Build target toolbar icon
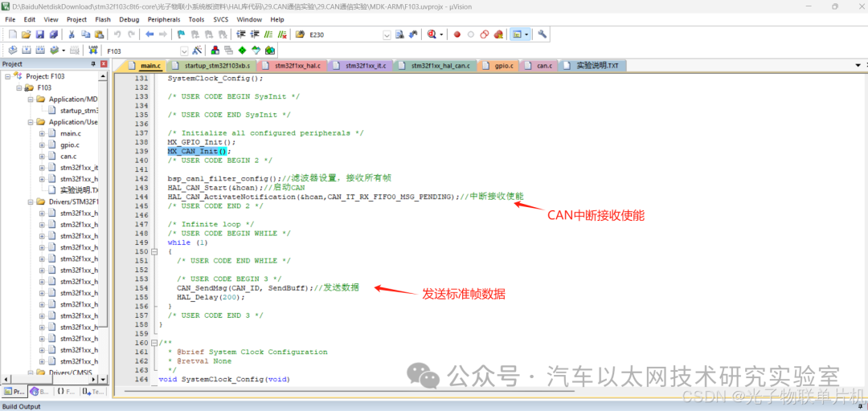Screen dimensions: 868x411 click(x=27, y=51)
